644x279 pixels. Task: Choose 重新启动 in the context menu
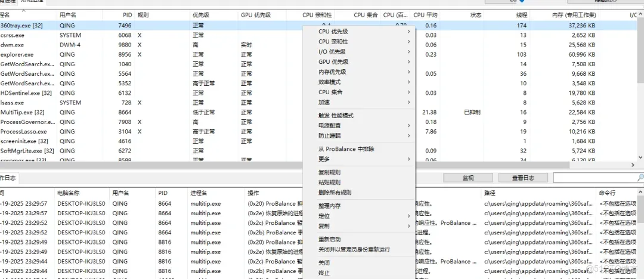[x=358, y=239]
